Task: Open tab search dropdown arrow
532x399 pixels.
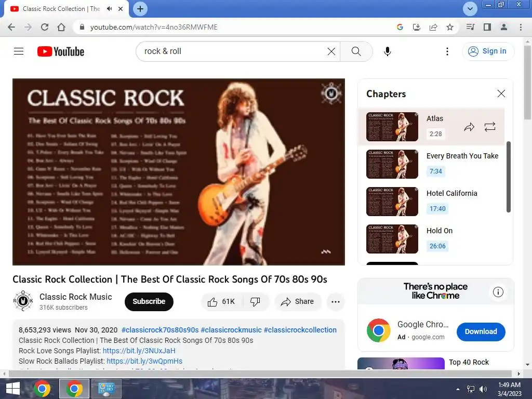Action: coord(470,9)
